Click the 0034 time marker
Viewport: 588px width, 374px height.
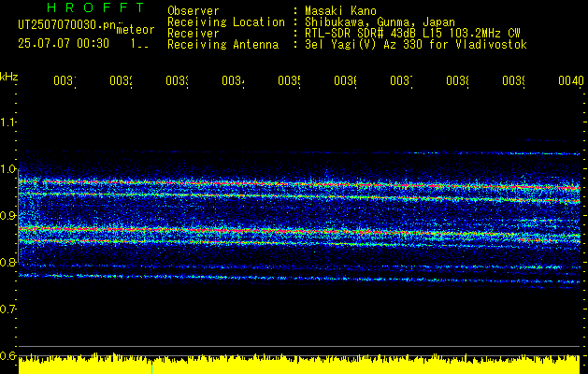pyautogui.click(x=233, y=80)
